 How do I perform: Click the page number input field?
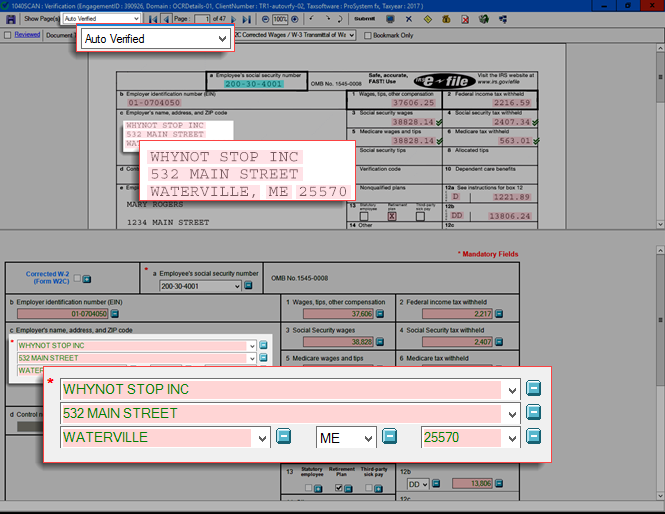click(x=207, y=19)
